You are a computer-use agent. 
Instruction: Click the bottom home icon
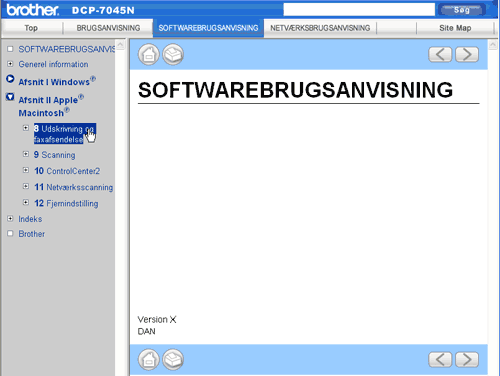[x=149, y=359]
